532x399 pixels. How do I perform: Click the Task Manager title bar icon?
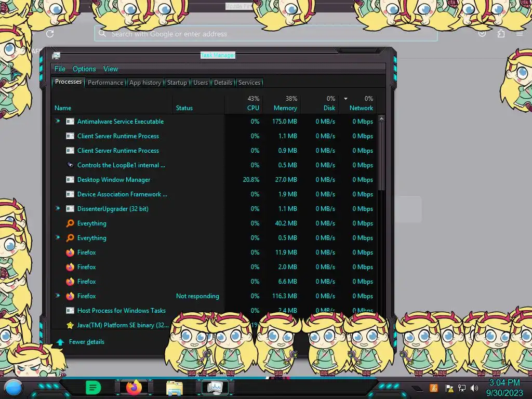tap(56, 55)
